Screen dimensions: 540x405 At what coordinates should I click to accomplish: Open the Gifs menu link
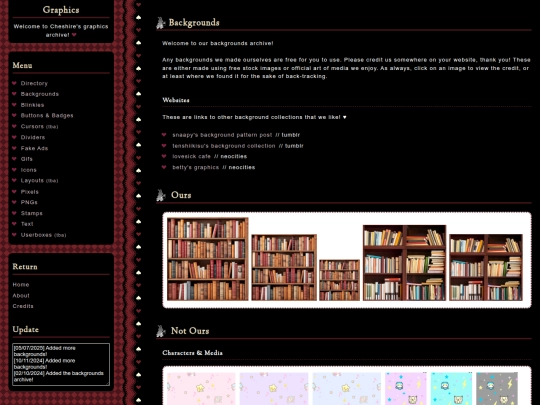(27, 159)
